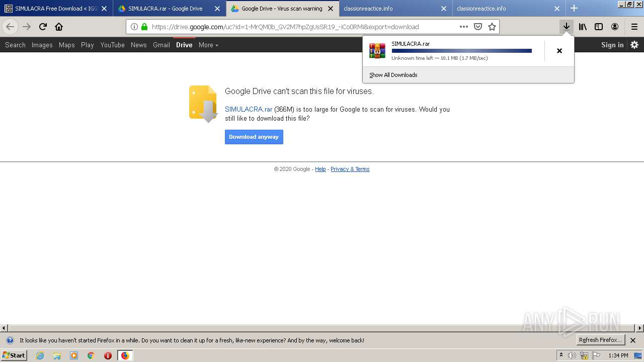Open page actions three-dot menu
This screenshot has height=362, width=644.
coord(464,27)
